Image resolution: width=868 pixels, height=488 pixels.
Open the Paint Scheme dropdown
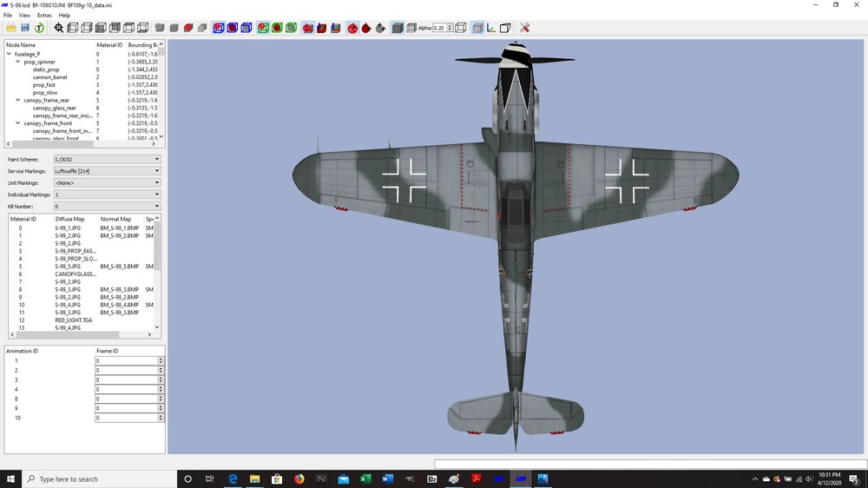click(x=107, y=159)
